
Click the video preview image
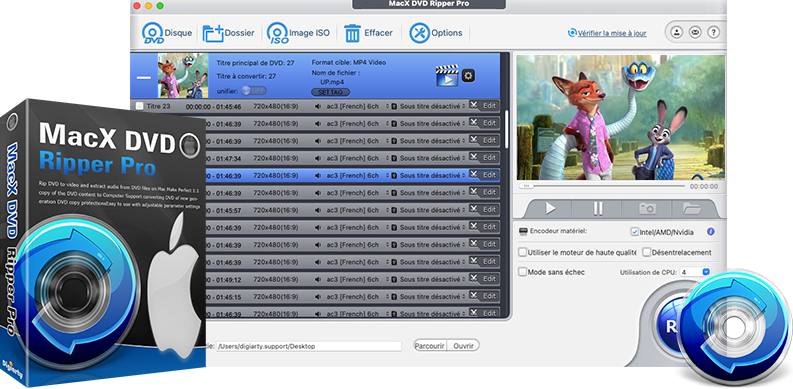point(621,117)
